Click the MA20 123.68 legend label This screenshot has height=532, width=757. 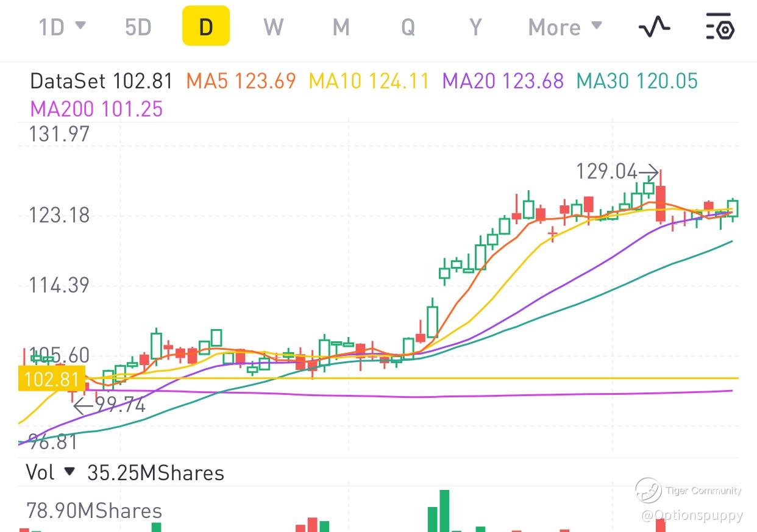503,81
